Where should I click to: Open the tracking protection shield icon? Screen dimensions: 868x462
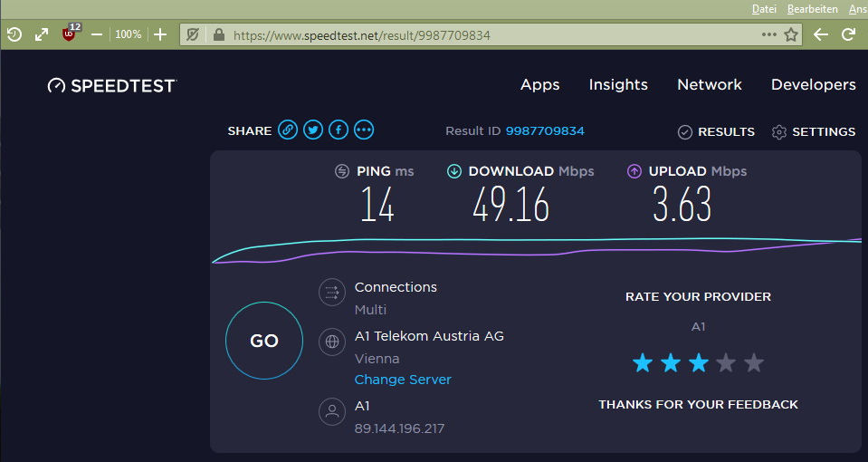tap(192, 35)
